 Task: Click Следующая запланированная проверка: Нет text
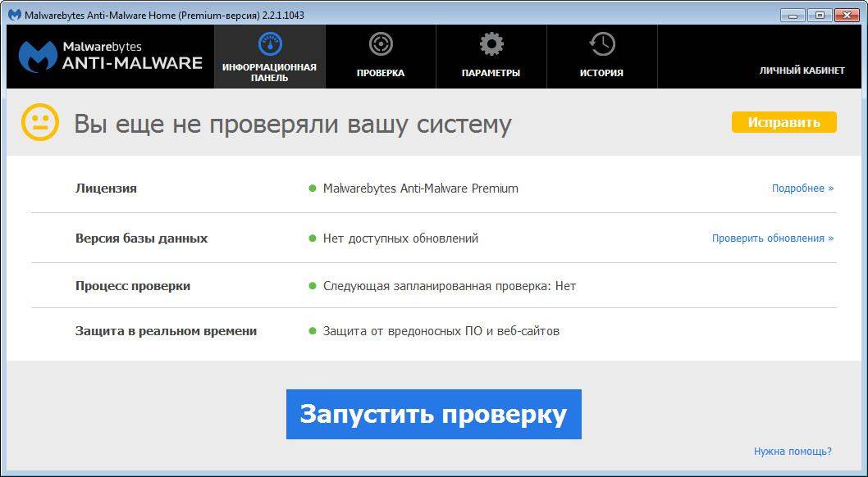tap(450, 286)
